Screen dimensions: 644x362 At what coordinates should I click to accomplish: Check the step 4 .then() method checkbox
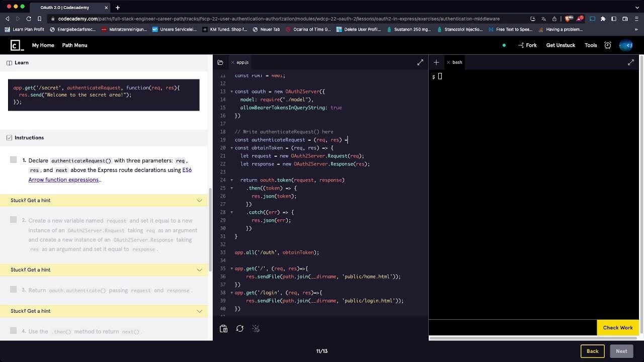(x=14, y=331)
